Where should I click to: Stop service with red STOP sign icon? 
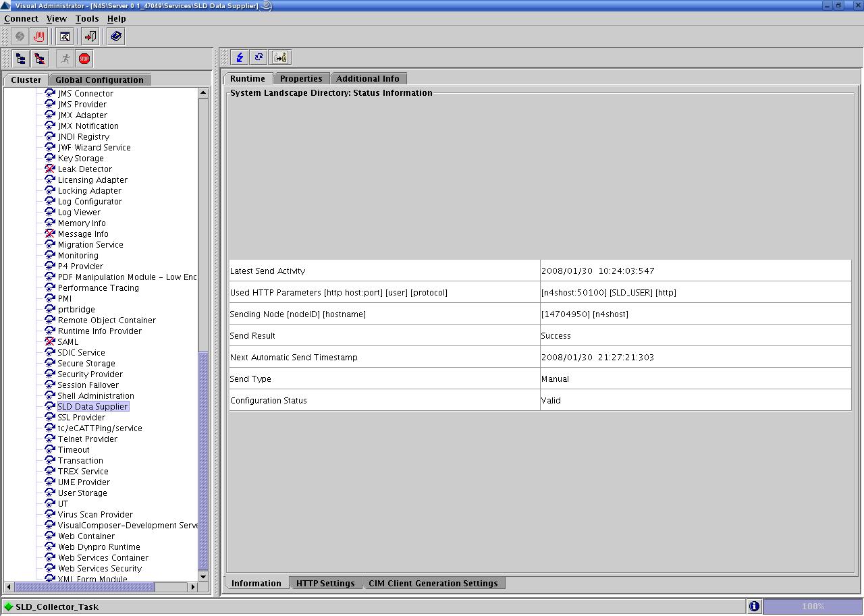click(84, 59)
